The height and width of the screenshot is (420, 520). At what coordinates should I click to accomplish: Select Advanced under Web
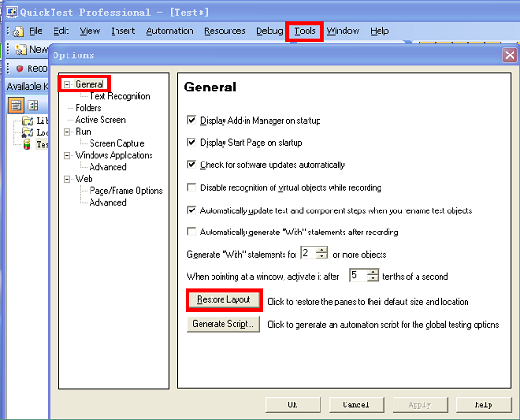(x=107, y=202)
